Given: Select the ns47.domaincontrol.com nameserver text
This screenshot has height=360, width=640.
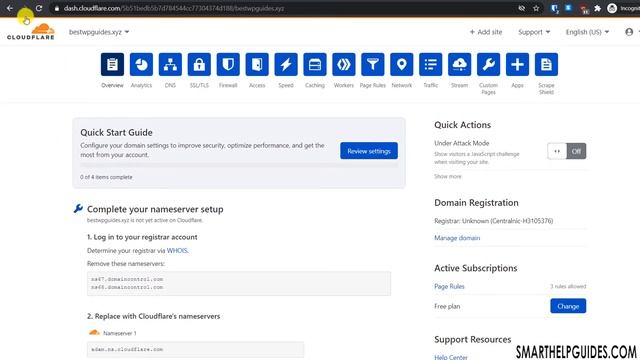Looking at the screenshot, I should [x=127, y=279].
